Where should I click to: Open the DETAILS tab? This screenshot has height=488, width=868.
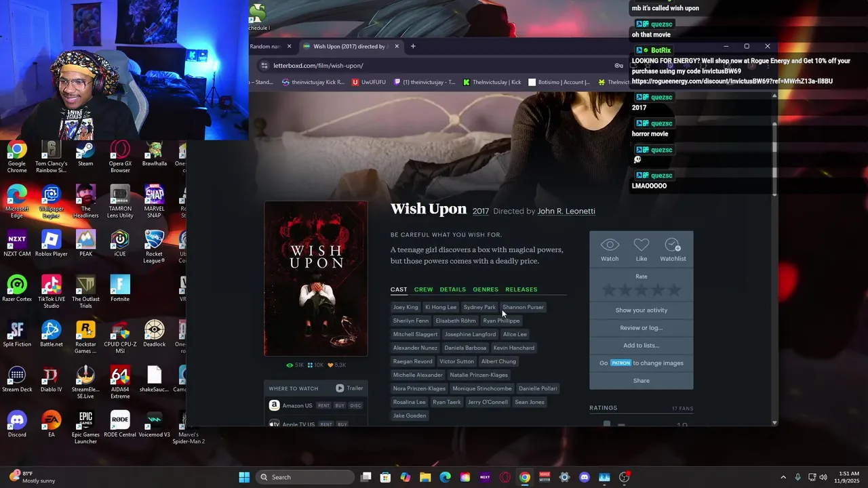pyautogui.click(x=452, y=289)
